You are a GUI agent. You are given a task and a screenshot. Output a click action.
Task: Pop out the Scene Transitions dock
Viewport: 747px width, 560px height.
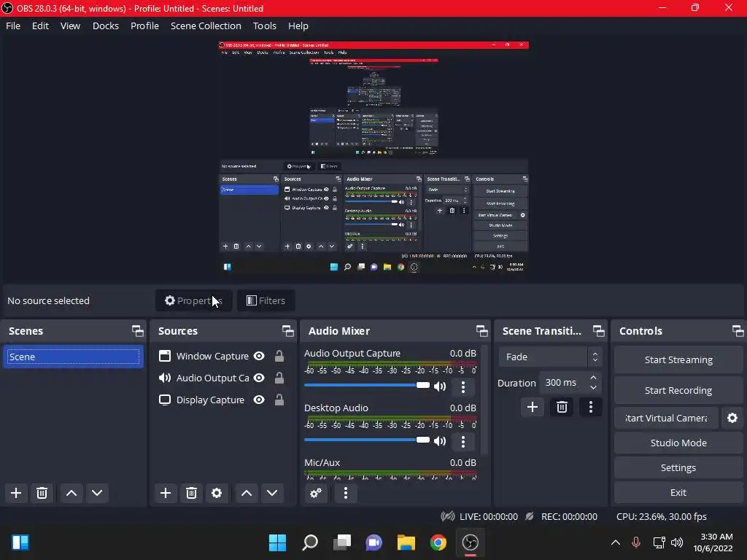598,331
